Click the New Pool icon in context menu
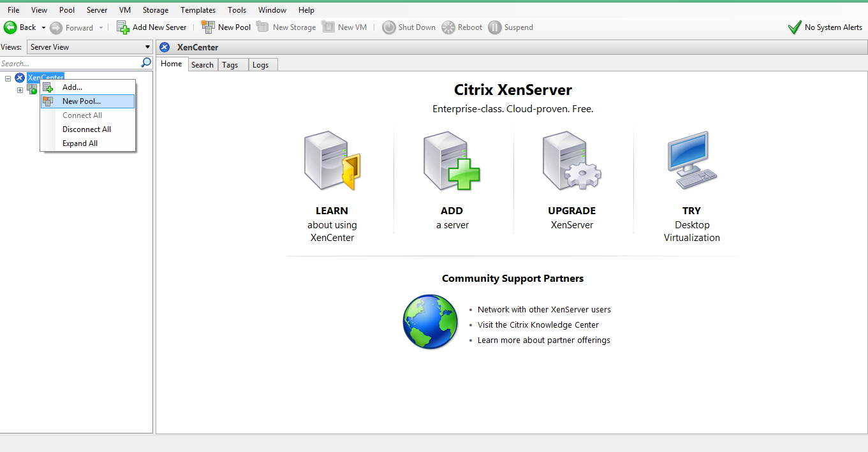868x452 pixels. [48, 101]
